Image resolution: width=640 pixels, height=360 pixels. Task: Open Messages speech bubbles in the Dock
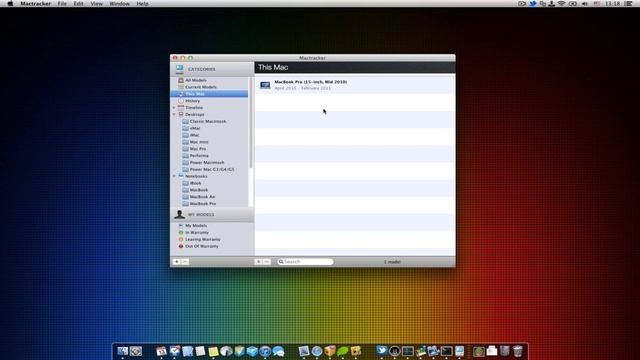click(278, 351)
